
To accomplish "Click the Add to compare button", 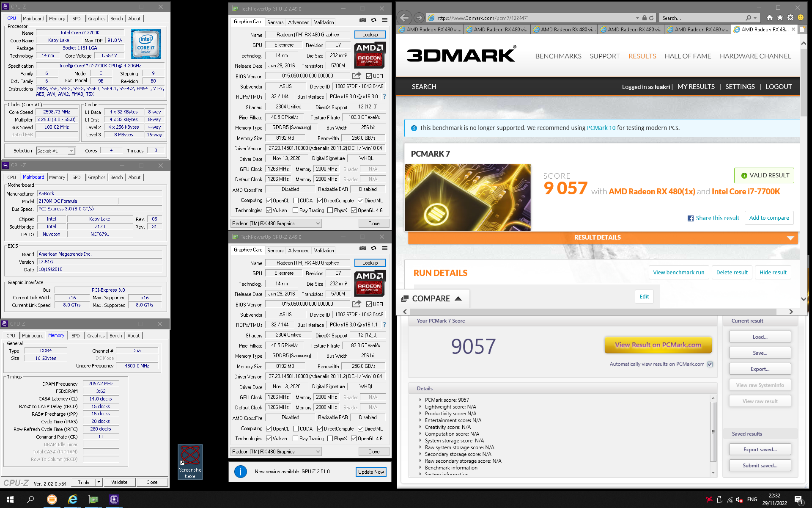I will pyautogui.click(x=769, y=218).
